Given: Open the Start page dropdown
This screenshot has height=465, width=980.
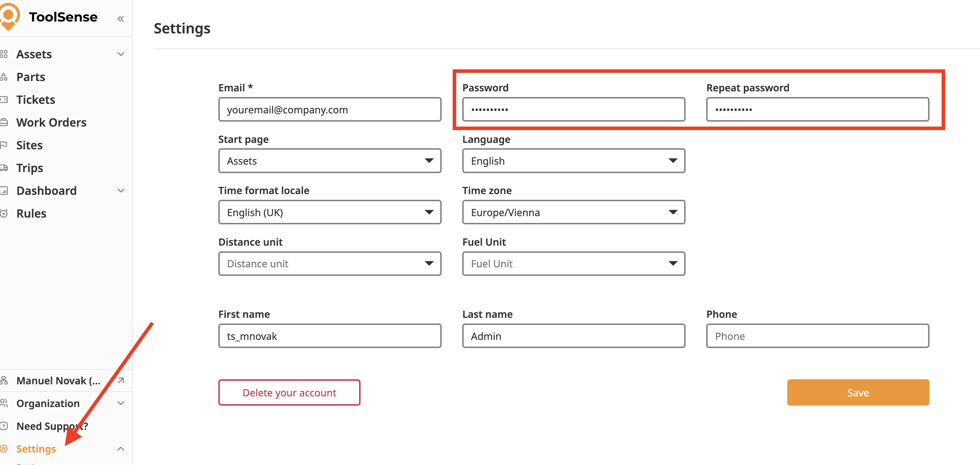Looking at the screenshot, I should (330, 161).
